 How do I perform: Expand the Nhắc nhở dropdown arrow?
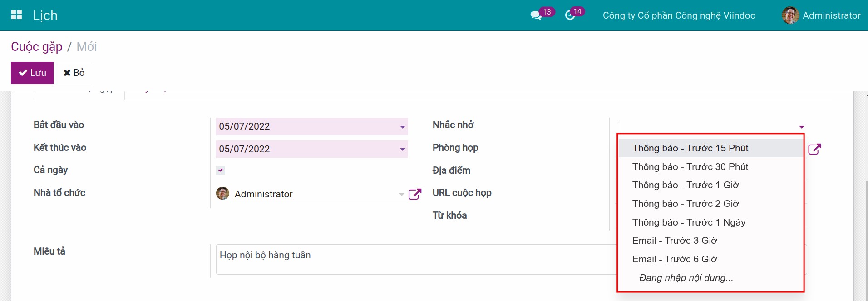(x=802, y=127)
